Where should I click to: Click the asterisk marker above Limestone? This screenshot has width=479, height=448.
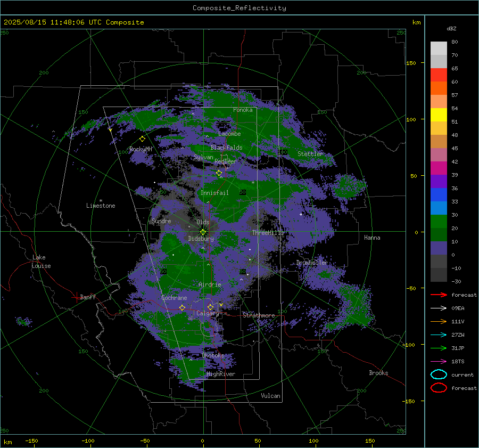[x=101, y=201]
